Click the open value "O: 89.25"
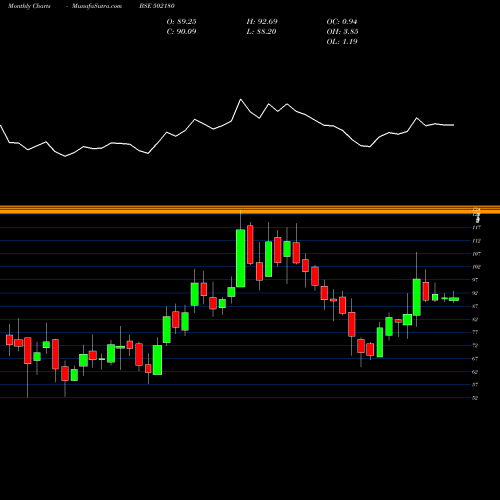500x500 pixels. 181,22
